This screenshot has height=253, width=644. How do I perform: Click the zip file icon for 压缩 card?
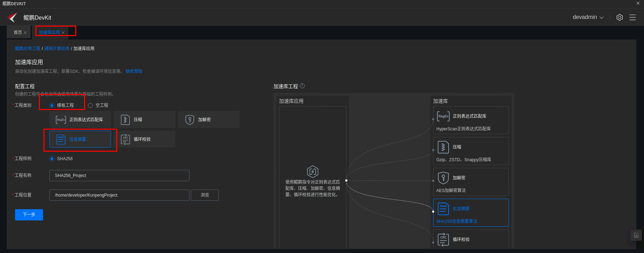(125, 119)
